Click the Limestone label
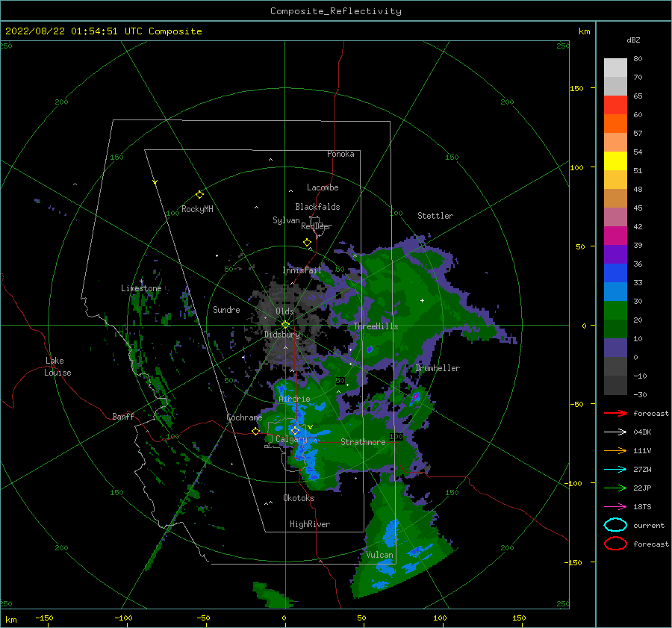The width and height of the screenshot is (672, 628). (x=141, y=288)
